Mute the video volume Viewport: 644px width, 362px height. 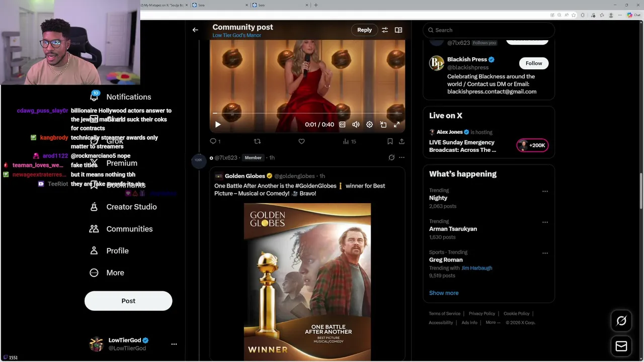click(356, 125)
